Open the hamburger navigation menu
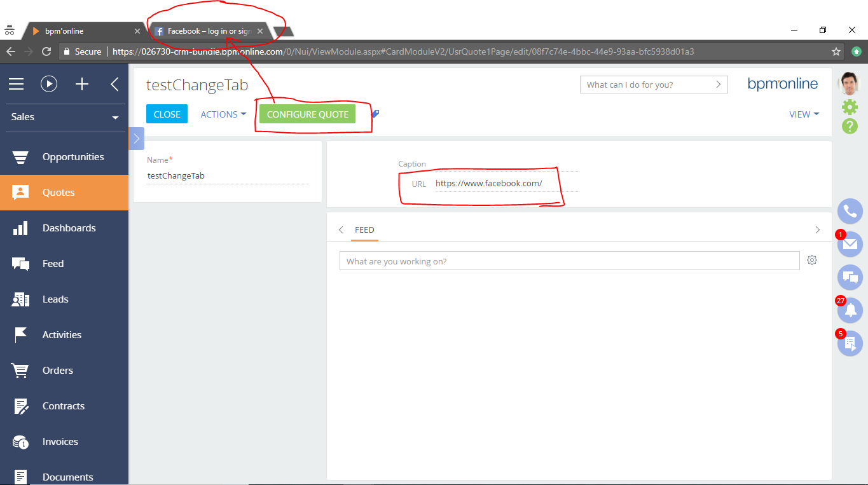This screenshot has height=485, width=868. [x=16, y=84]
